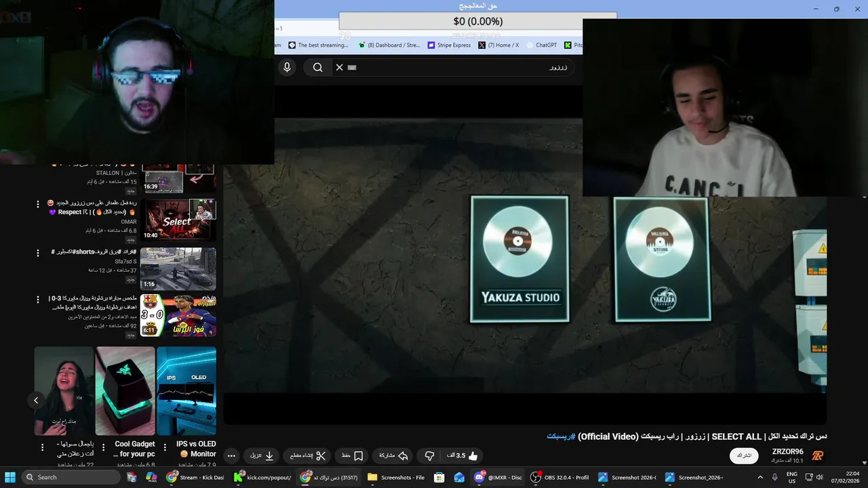Open the 16:39 STALLON video thumbnail
The height and width of the screenshot is (488, 868).
178,178
